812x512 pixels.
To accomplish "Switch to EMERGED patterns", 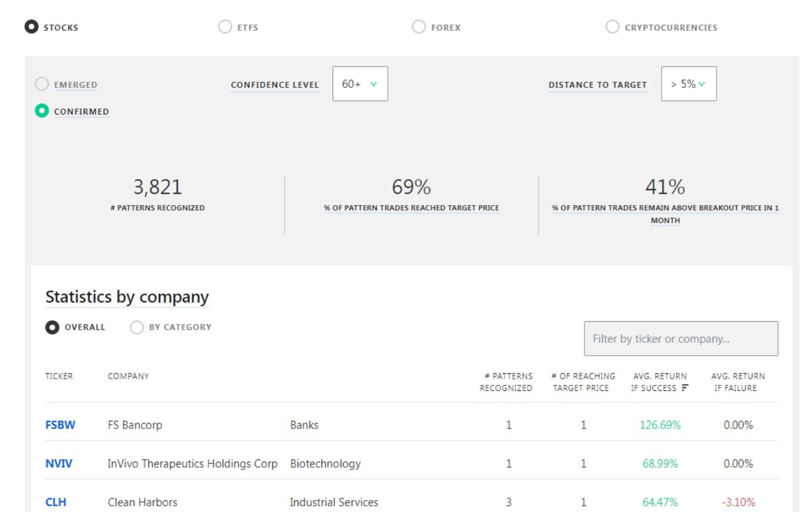I will pyautogui.click(x=42, y=83).
